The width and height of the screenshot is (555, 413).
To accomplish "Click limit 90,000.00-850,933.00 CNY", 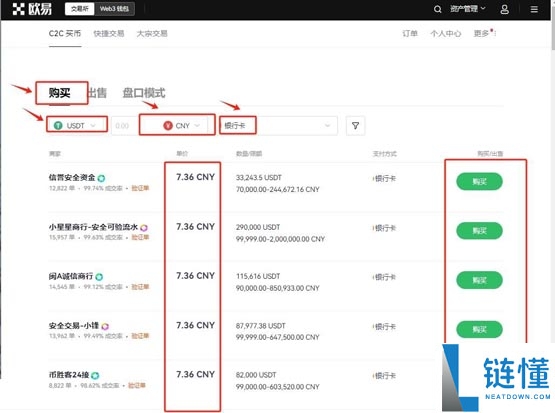I will pyautogui.click(x=278, y=288).
